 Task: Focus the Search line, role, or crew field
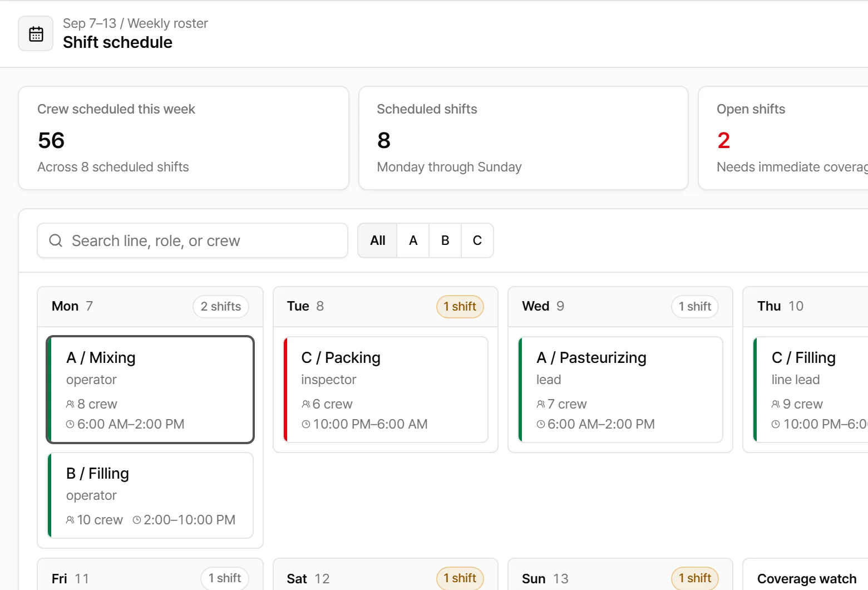tap(193, 240)
